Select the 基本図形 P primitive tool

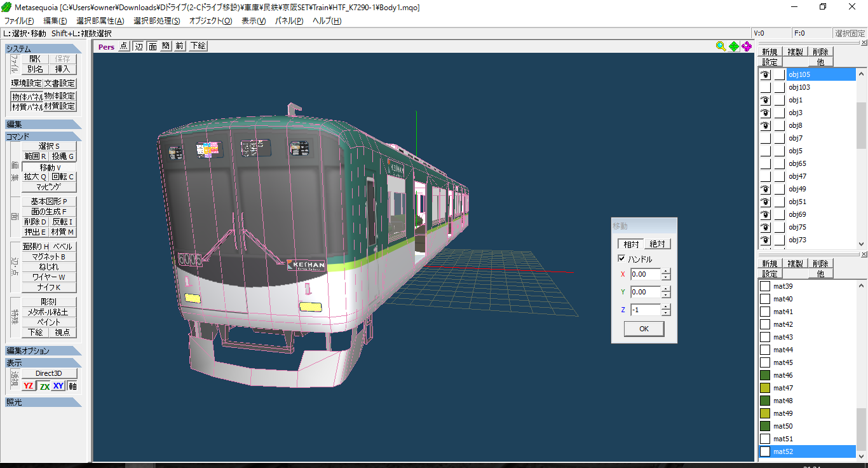[x=49, y=202]
